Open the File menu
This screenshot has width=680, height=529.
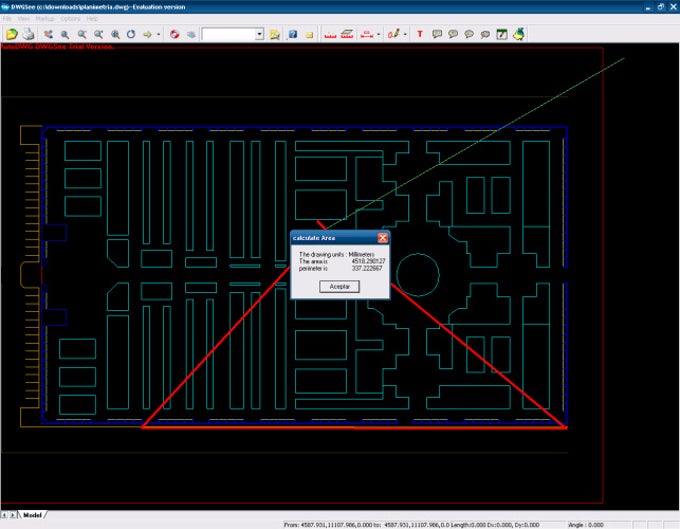point(8,19)
